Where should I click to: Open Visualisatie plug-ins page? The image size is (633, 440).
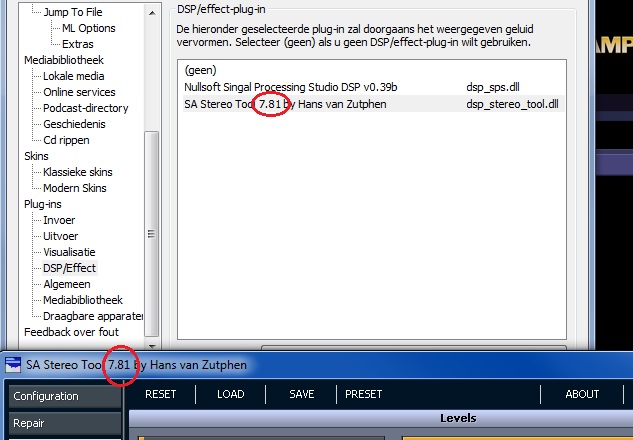69,252
